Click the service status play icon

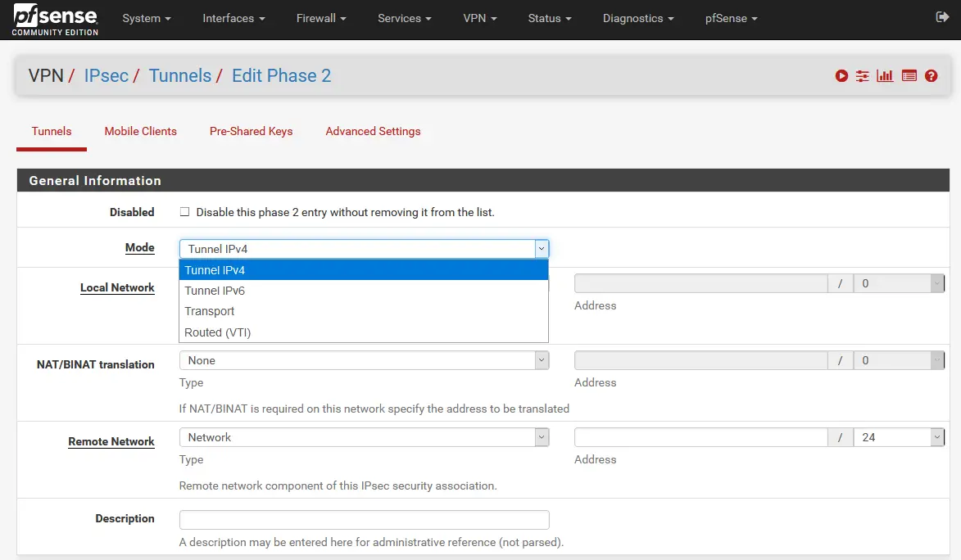(841, 76)
